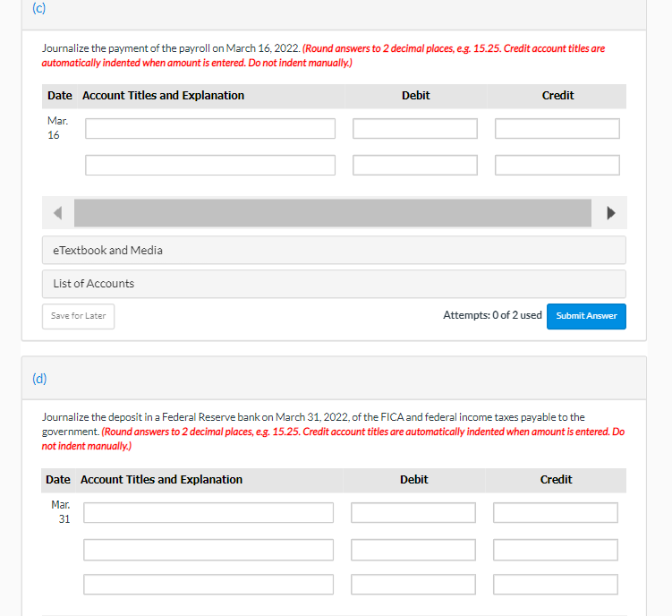The image size is (672, 616).
Task: Select the third account title field in section (d)
Action: tap(208, 585)
